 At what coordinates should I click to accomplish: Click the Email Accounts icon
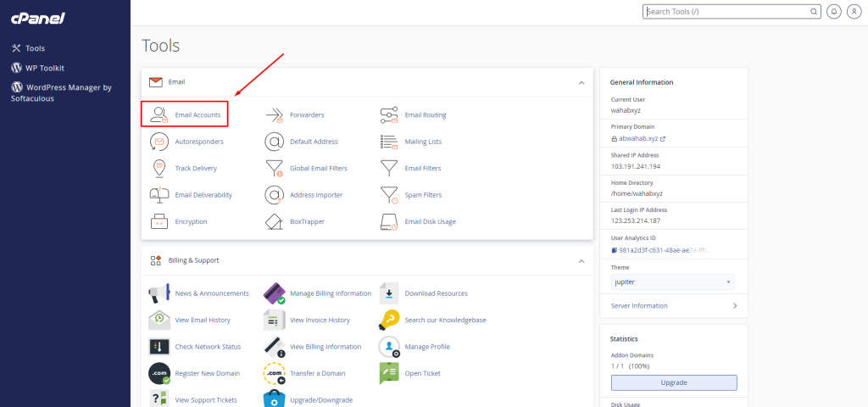[x=159, y=114]
